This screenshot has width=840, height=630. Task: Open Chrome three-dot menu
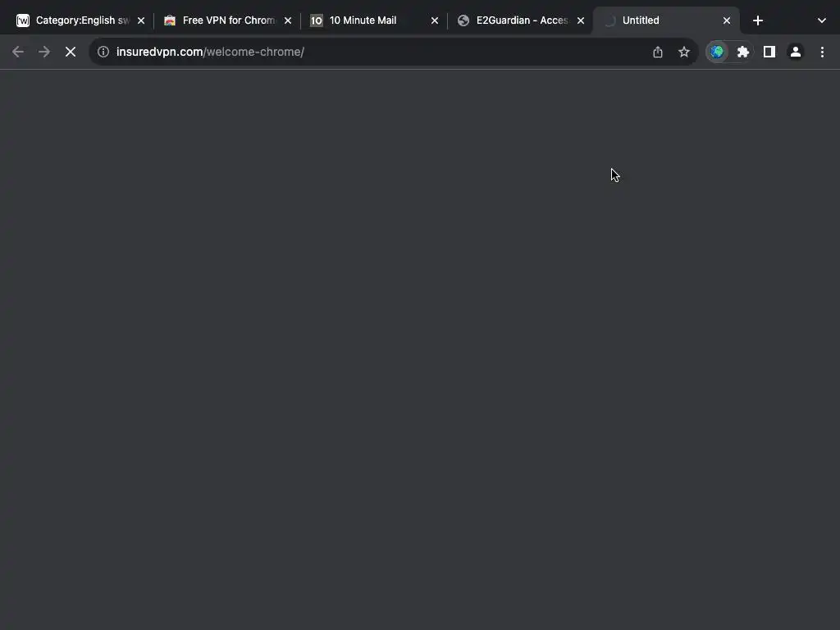tap(822, 52)
